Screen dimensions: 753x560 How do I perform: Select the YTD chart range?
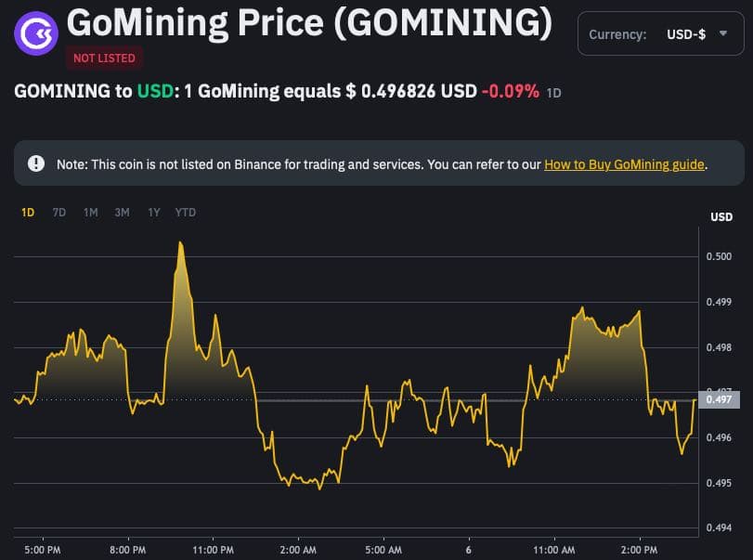(186, 213)
